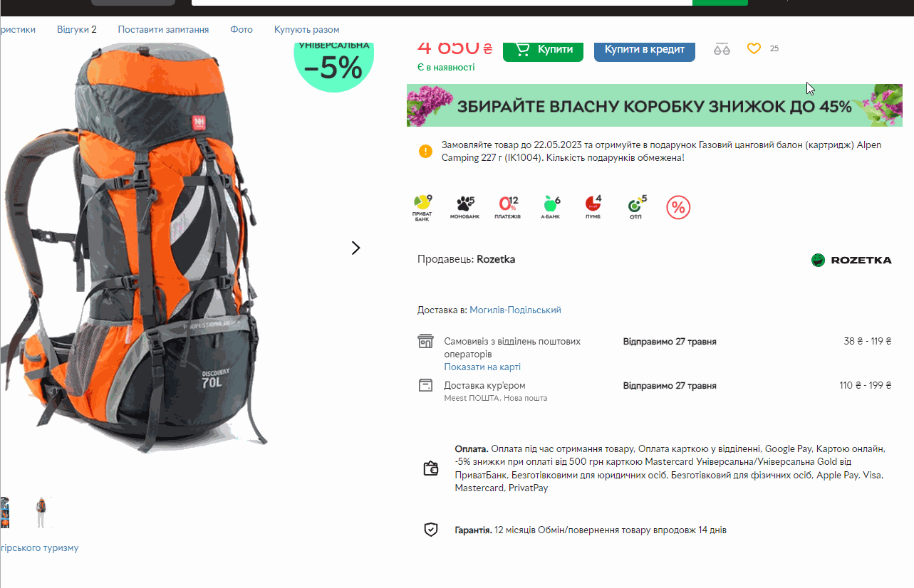The width and height of the screenshot is (914, 588).
Task: Show next product photo with arrow
Action: [x=356, y=248]
